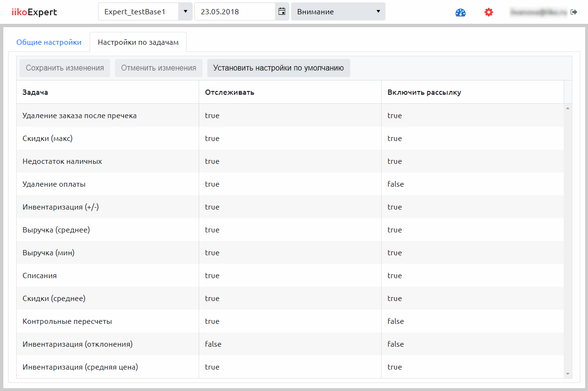The height and width of the screenshot is (391, 588).
Task: Click the table scrollbar up arrow
Action: pyautogui.click(x=568, y=109)
